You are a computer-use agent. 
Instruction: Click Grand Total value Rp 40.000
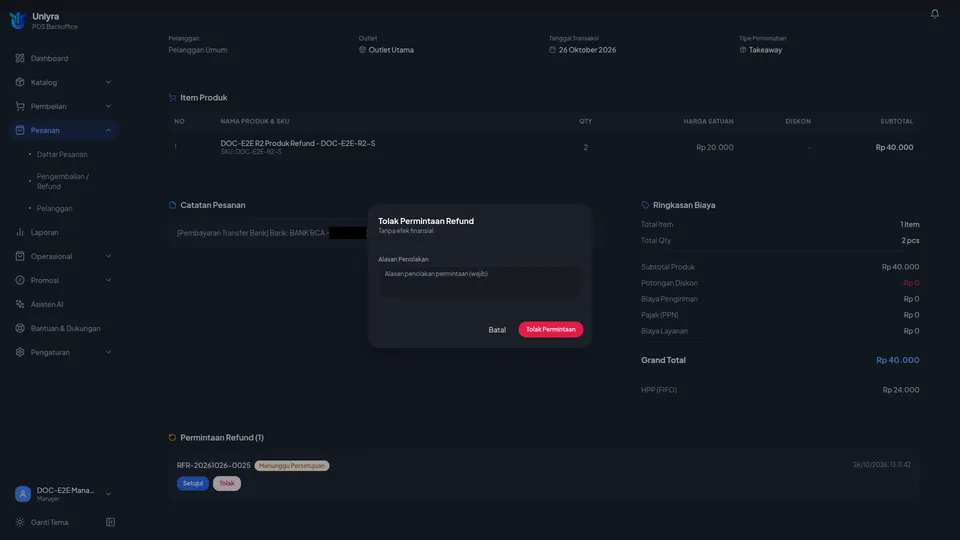[898, 360]
